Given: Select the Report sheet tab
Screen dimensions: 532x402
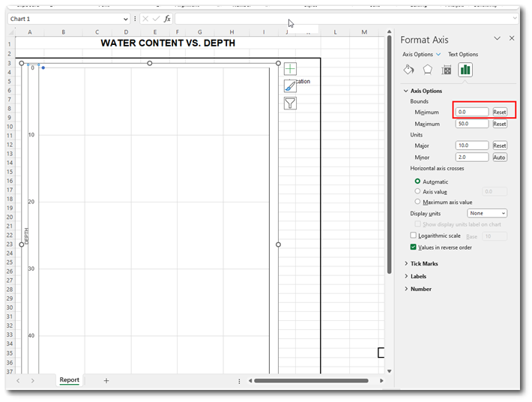Looking at the screenshot, I should pos(70,380).
